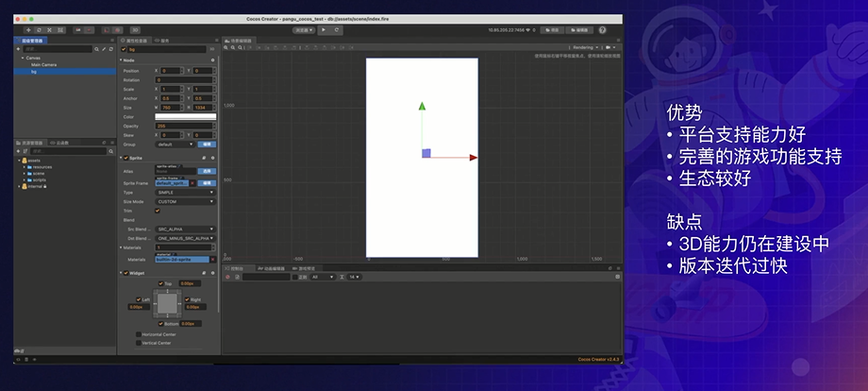Viewport: 868px width, 391px height.
Task: Toggle the Widget component checkbox
Action: coord(125,273)
